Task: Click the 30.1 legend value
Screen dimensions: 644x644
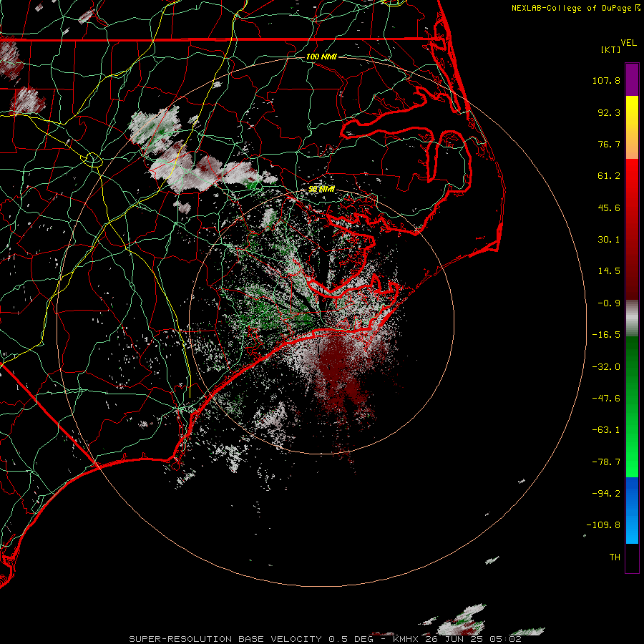Action: pos(609,240)
